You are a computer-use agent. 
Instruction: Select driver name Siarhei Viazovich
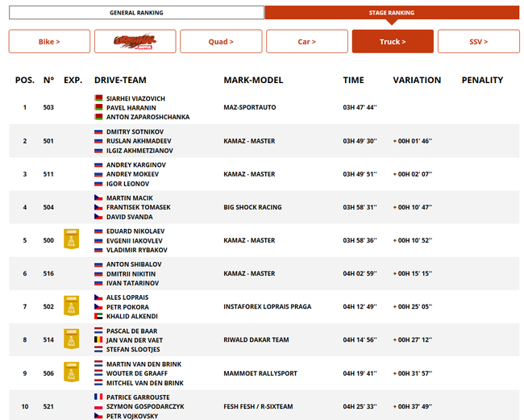tap(135, 98)
